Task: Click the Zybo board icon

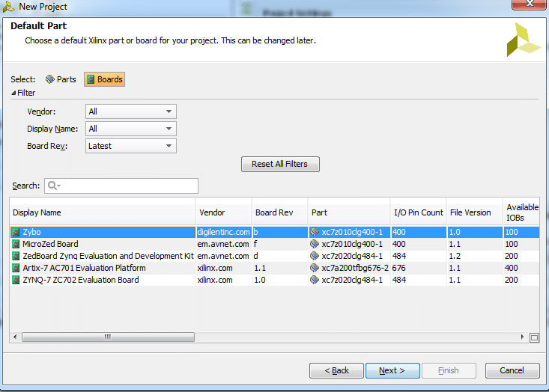Action: coord(16,232)
